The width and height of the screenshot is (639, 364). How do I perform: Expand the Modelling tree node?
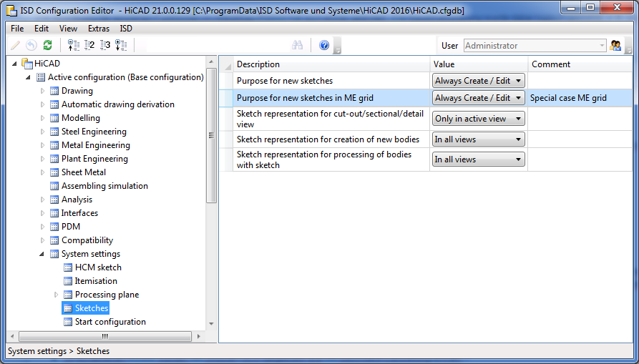point(42,118)
